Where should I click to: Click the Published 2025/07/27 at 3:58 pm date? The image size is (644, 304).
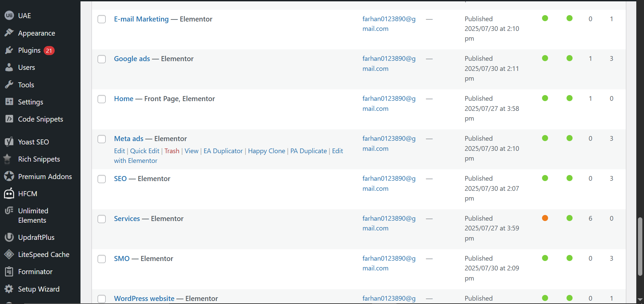tap(492, 108)
